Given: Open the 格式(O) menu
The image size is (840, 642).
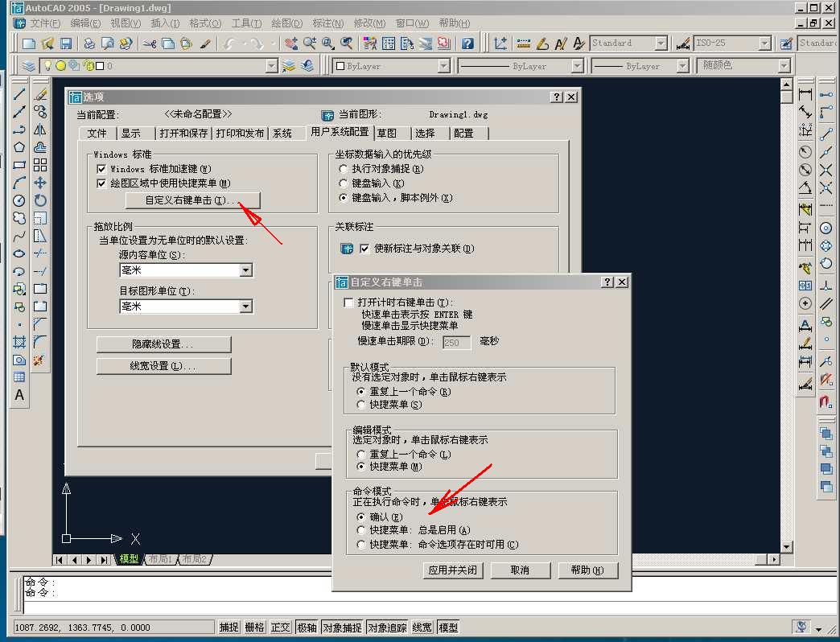Looking at the screenshot, I should coord(206,23).
